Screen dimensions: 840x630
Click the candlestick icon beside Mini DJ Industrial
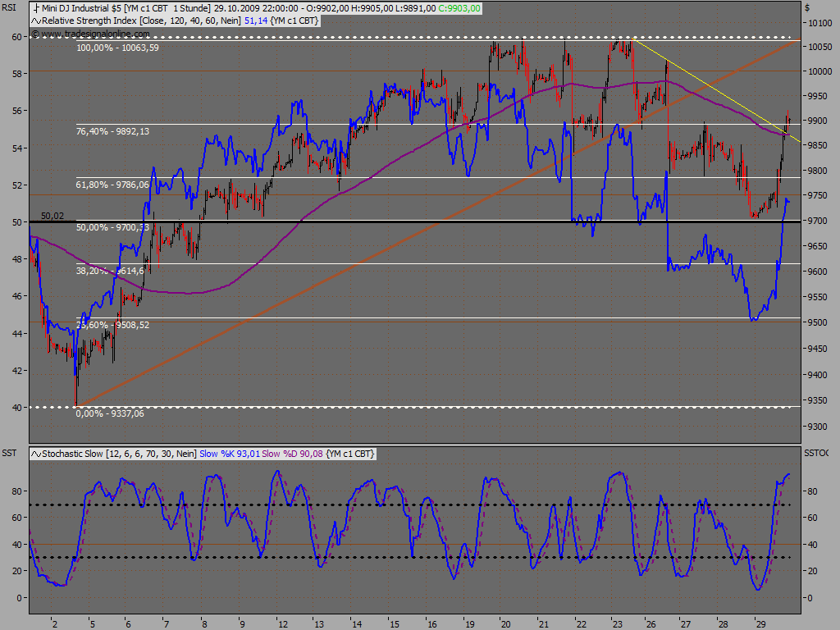point(36,8)
